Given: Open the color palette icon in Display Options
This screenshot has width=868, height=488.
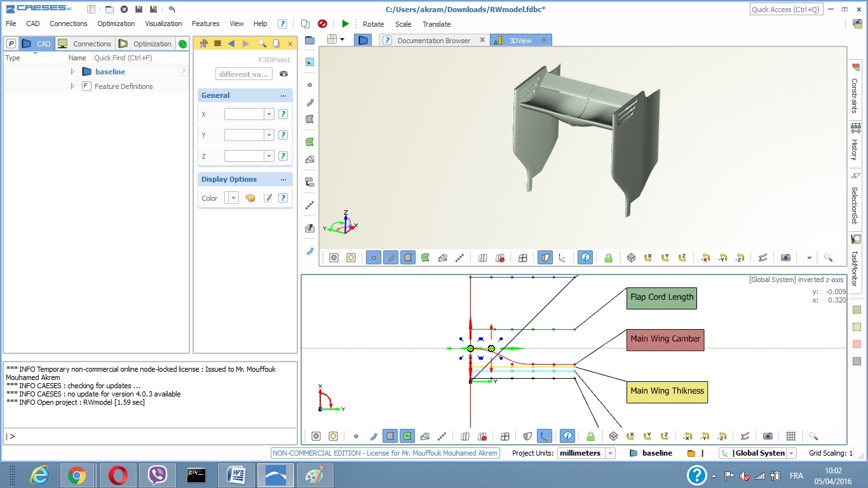Looking at the screenshot, I should [x=250, y=198].
